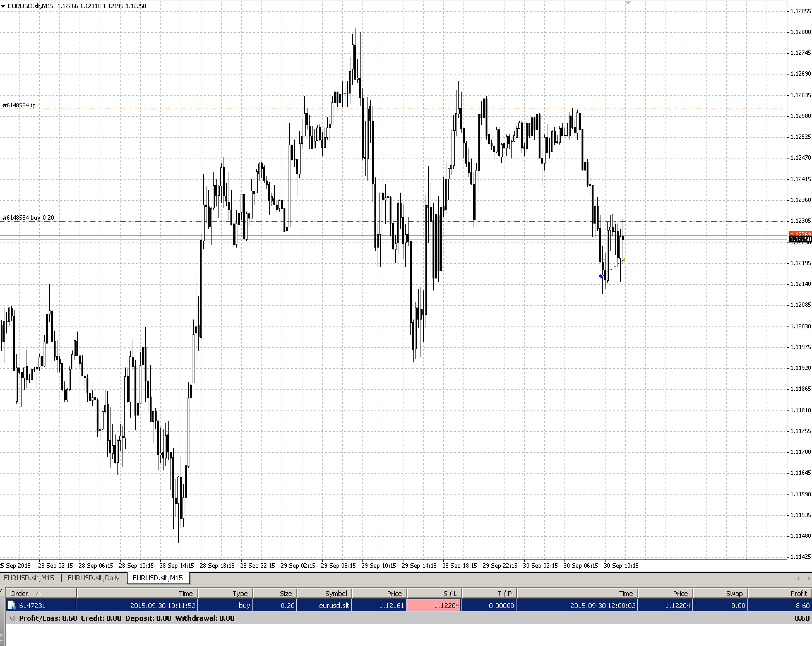
Task: Click the order document icon beside 6147231
Action: (x=12, y=606)
